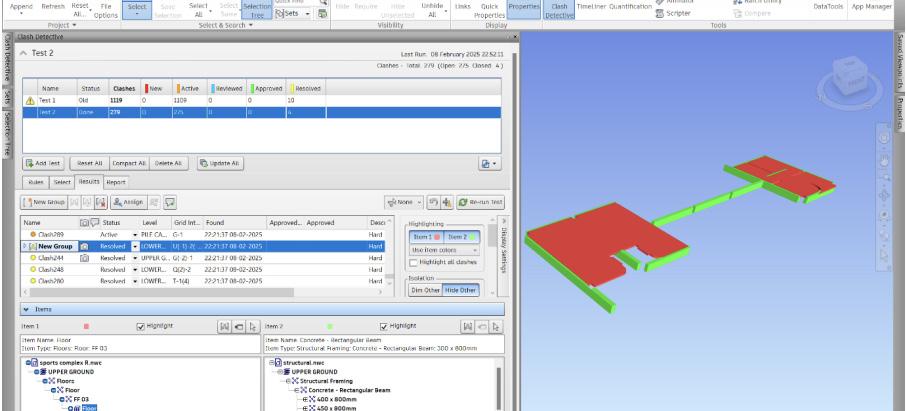906x411 pixels.
Task: Open the Selection Tree side tab
Action: pyautogui.click(x=8, y=134)
